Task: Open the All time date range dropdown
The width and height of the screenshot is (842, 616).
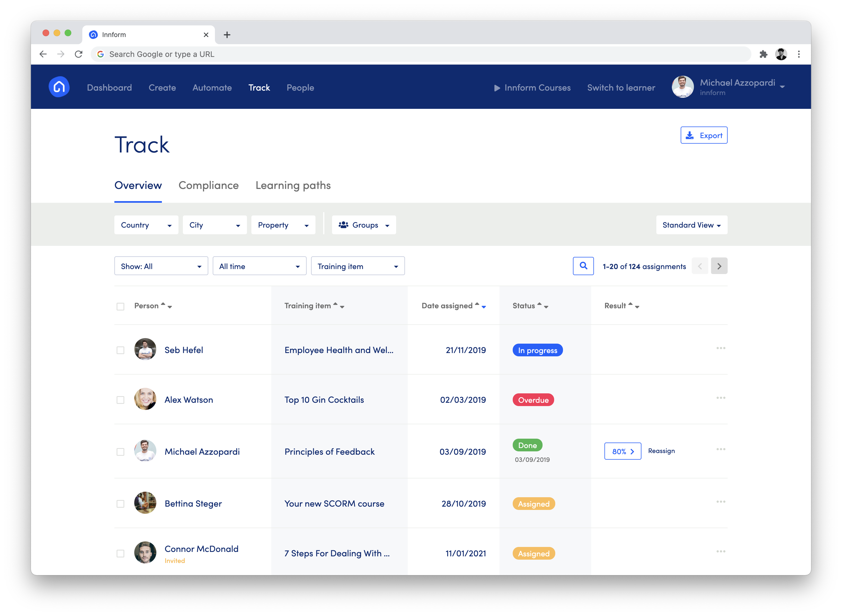Action: click(x=259, y=266)
